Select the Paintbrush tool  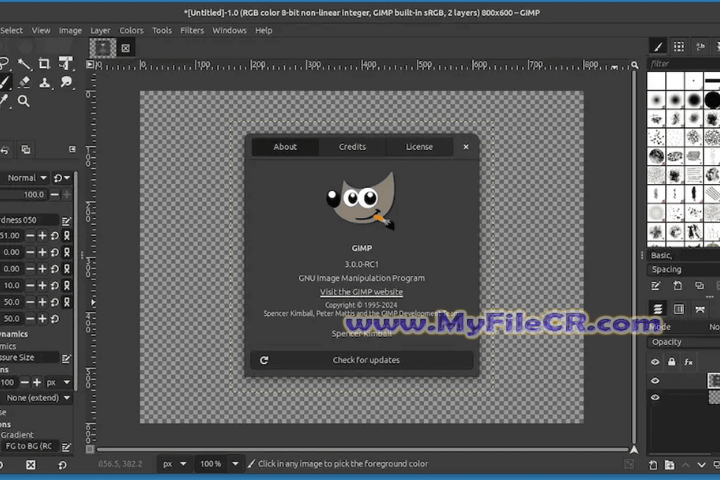coord(5,83)
